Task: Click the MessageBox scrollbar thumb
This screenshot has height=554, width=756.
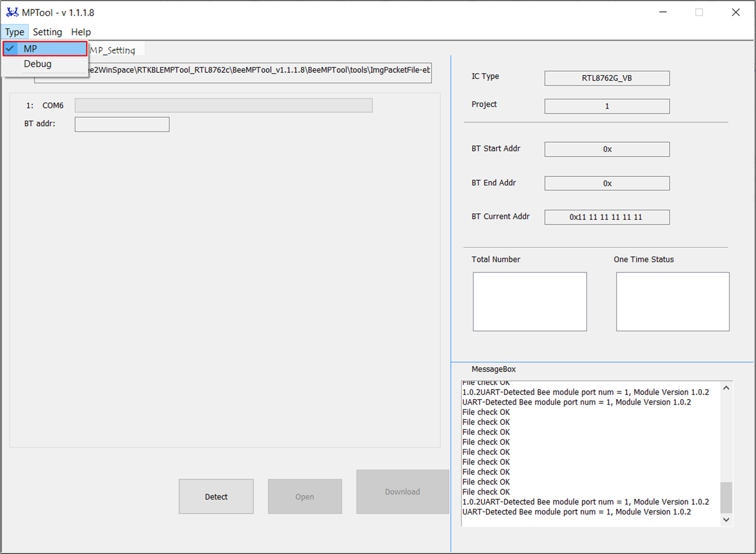Action: point(726,497)
